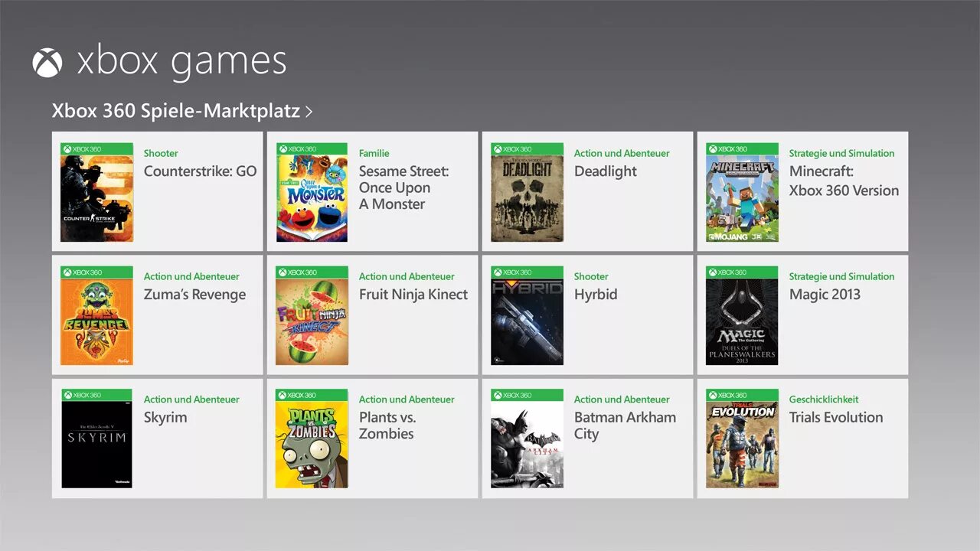Open the Minecraft cover art
Screen dimensions: 980x551
coord(742,192)
